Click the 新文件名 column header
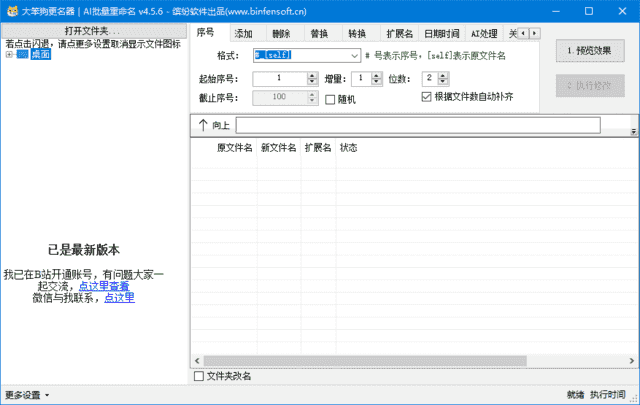The width and height of the screenshot is (640, 405). tap(279, 148)
